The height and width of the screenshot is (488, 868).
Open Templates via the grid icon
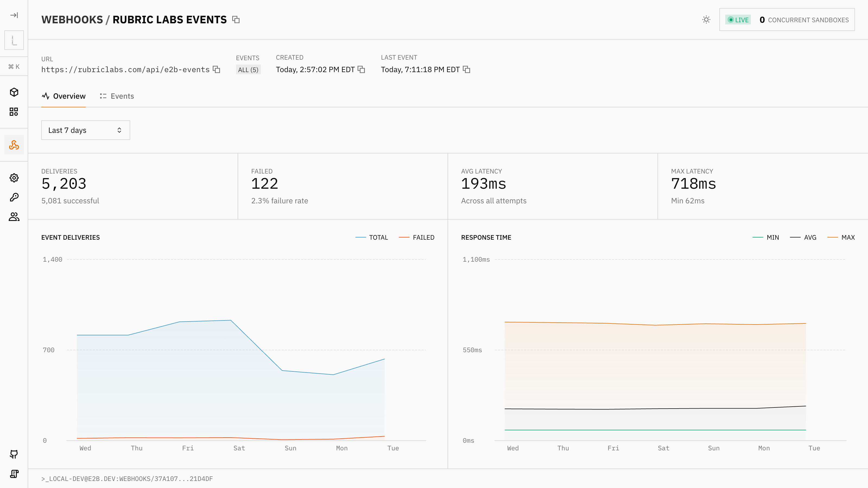(14, 112)
